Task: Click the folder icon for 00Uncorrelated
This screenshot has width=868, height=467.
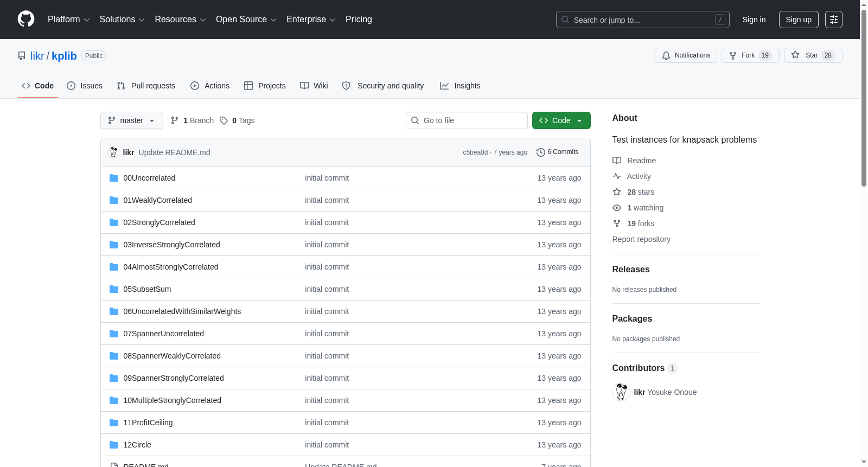Action: 114,178
